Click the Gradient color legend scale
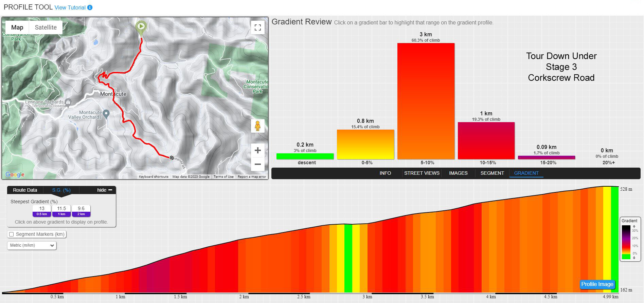Screen dimensions: 644x303 pos(626,242)
